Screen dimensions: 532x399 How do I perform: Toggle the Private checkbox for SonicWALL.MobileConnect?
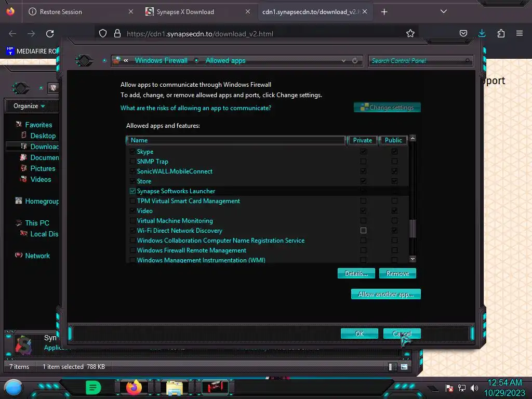point(363,171)
